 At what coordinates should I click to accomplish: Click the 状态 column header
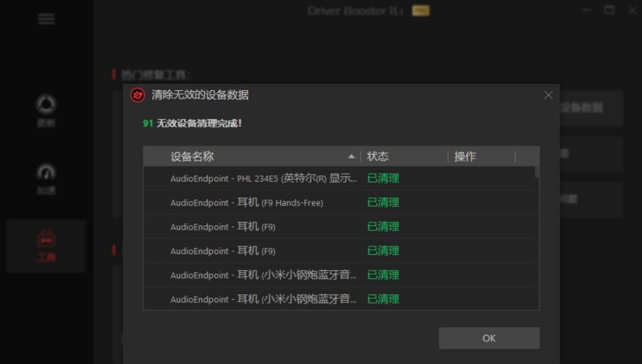(378, 156)
